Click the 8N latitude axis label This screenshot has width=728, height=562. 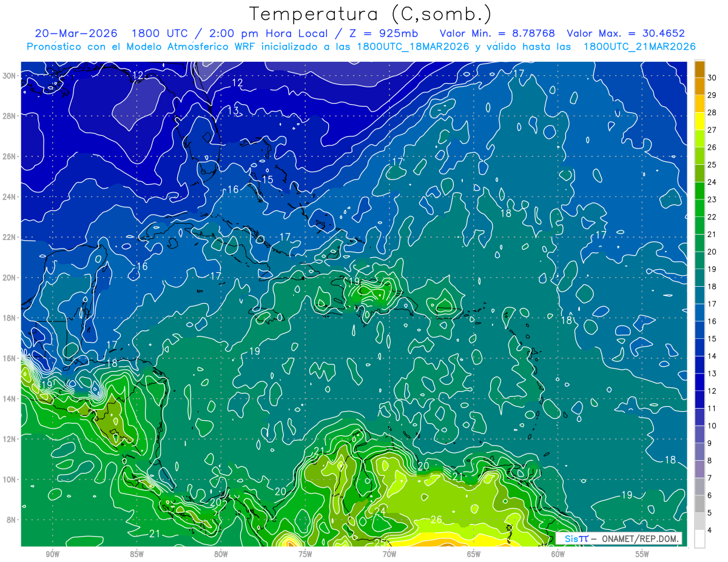pos(12,520)
